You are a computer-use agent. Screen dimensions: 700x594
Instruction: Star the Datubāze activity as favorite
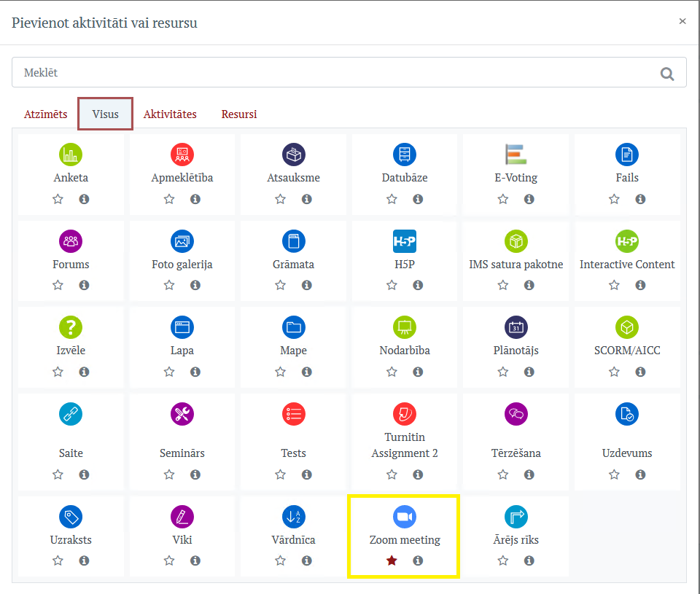[392, 199]
